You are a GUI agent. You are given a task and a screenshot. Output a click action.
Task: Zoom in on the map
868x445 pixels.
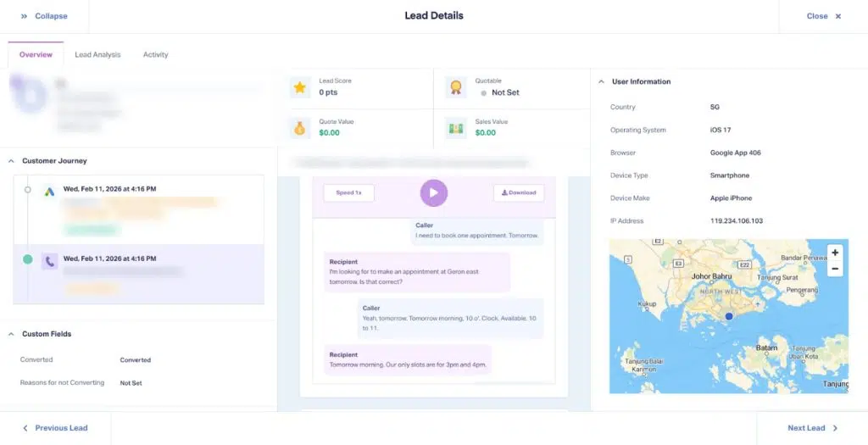[835, 253]
